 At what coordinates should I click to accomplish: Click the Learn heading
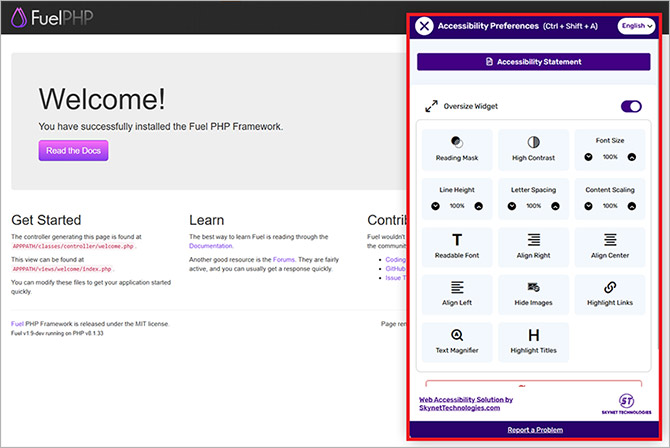pyautogui.click(x=206, y=220)
